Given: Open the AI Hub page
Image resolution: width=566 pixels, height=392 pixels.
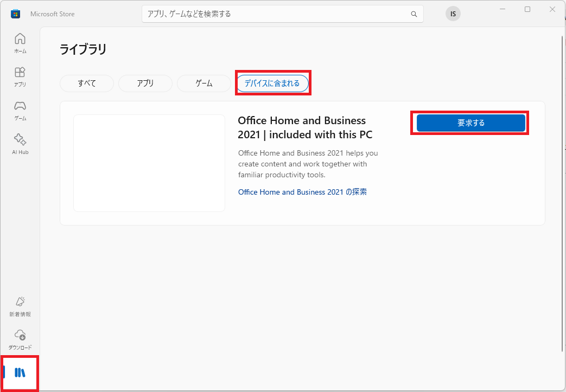Looking at the screenshot, I should point(20,144).
